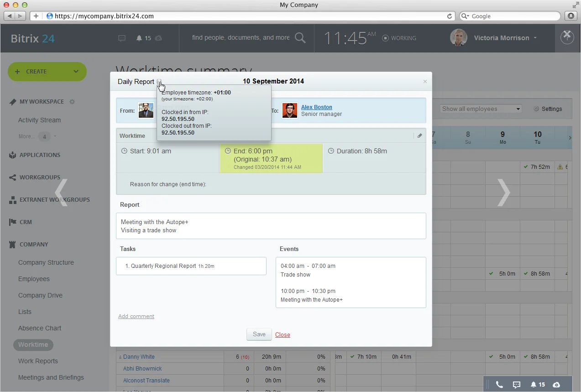Click the phone icon in bottom bar

click(499, 385)
